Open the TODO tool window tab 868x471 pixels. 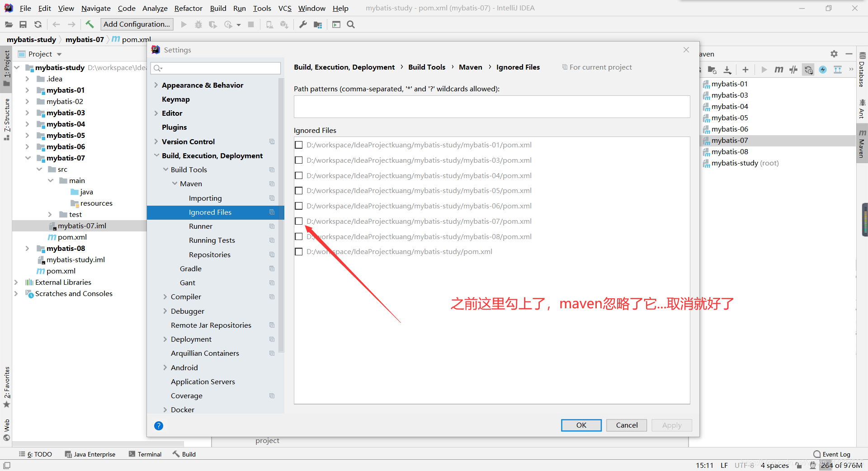click(36, 454)
